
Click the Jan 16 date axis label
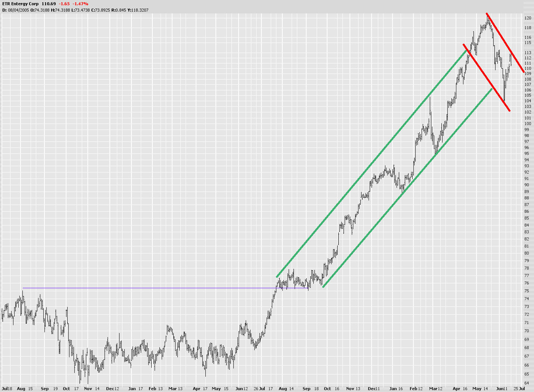tap(396, 389)
